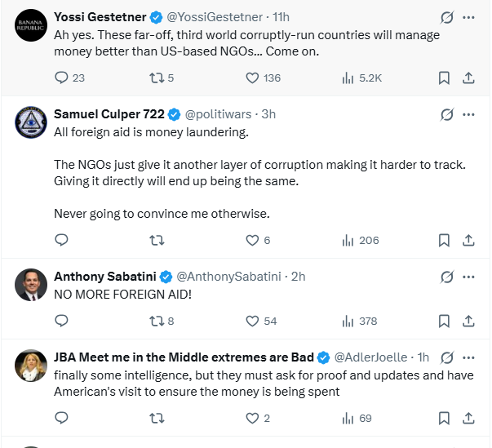
Task: Click Samuel Culper 722's avatar
Action: coord(31,122)
